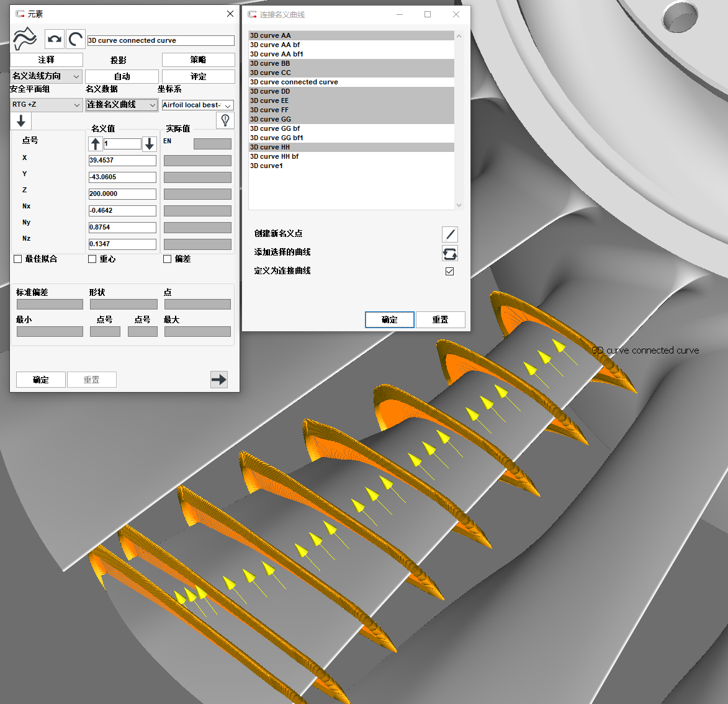Click the 评定 button
This screenshot has width=728, height=704.
pyautogui.click(x=198, y=76)
